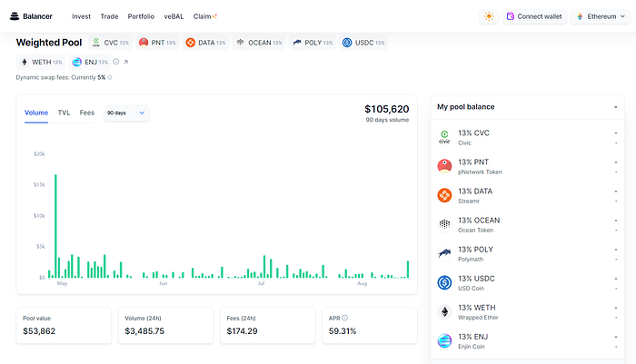Click the tallest volume bar in the chart

tap(55, 225)
